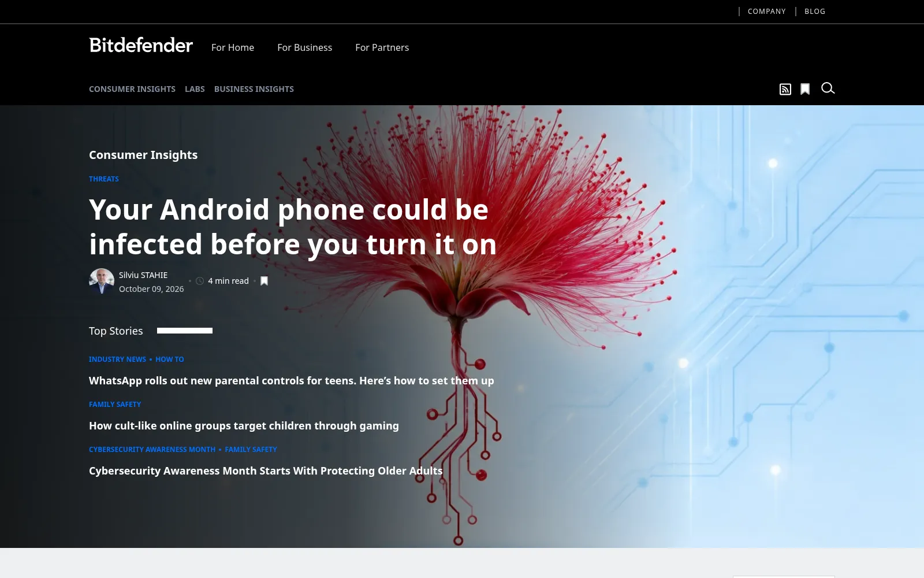Open saved bookmarks icon in header
The image size is (924, 578).
click(805, 89)
